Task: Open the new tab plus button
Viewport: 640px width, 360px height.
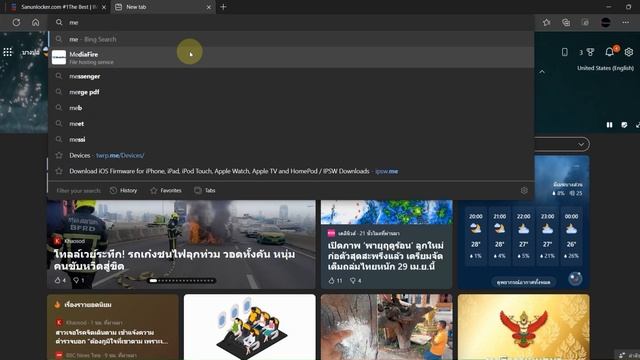Action: tap(223, 7)
